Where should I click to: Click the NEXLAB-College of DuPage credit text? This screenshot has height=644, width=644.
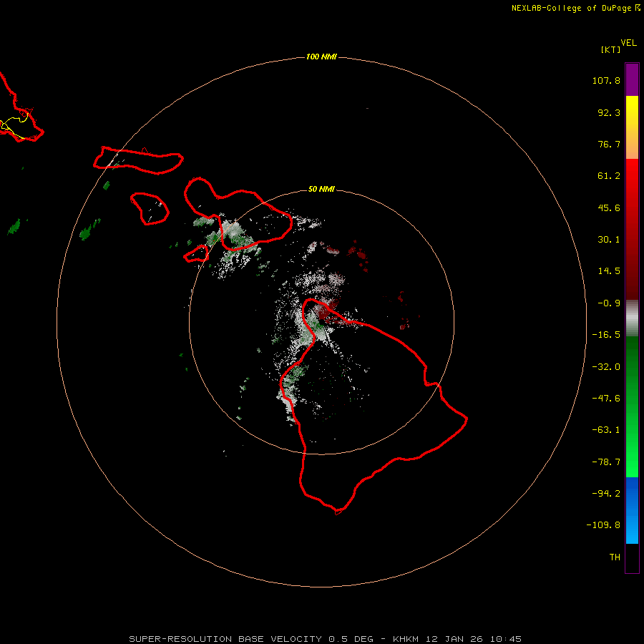pos(572,8)
